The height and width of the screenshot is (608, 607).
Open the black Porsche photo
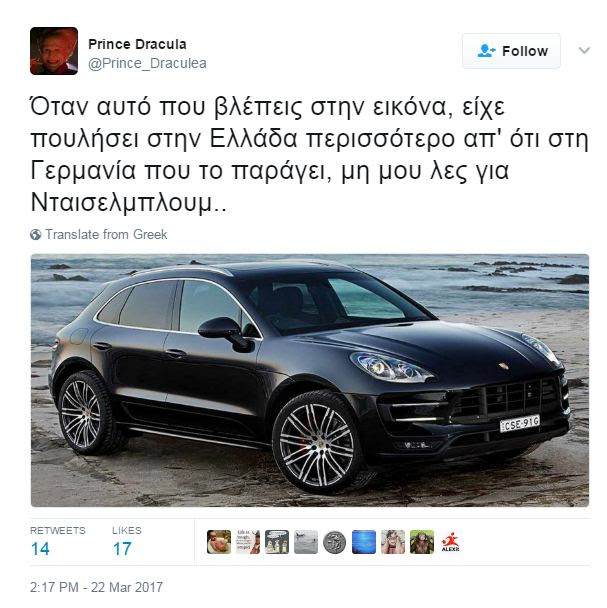click(x=310, y=380)
